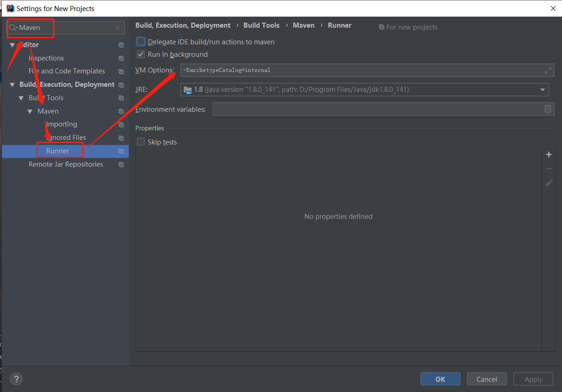The height and width of the screenshot is (392, 562).
Task: Click Runner in the breadcrumb path
Action: (x=340, y=25)
